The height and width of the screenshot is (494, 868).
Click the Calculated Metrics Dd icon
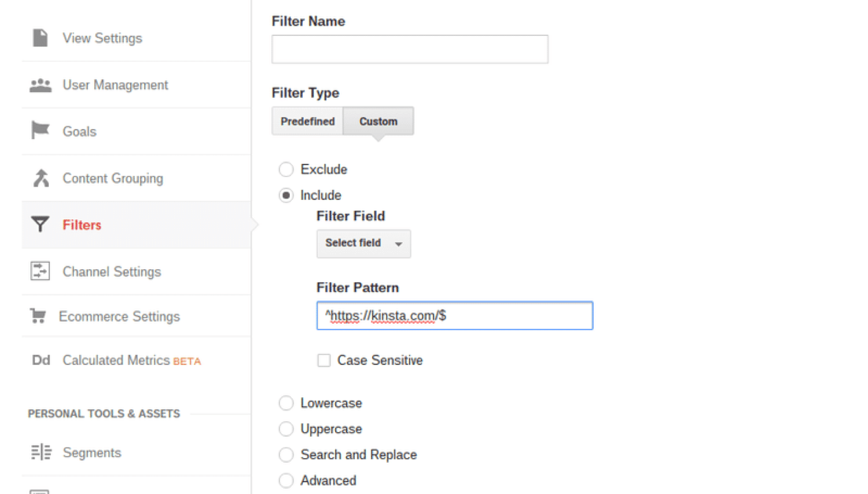(x=40, y=360)
